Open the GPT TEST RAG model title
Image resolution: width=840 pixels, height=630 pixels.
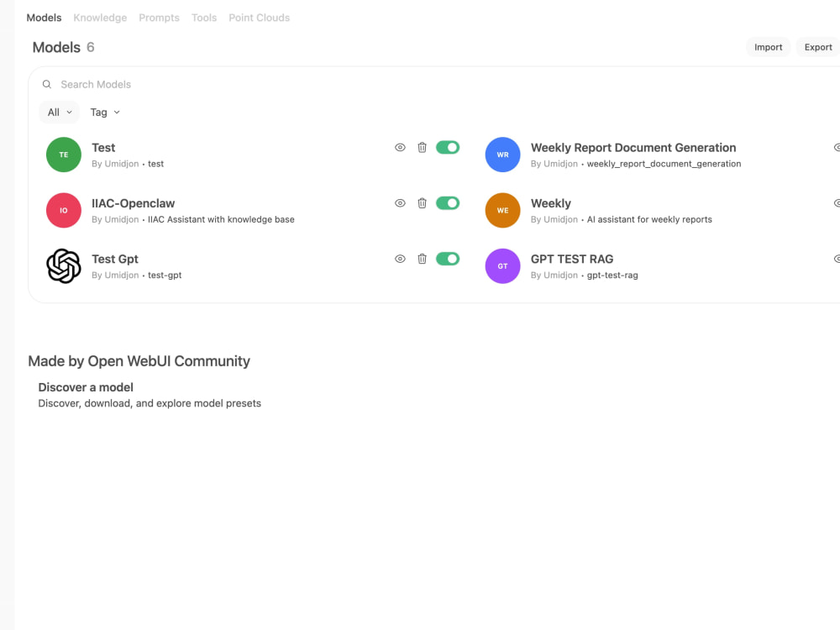click(571, 259)
